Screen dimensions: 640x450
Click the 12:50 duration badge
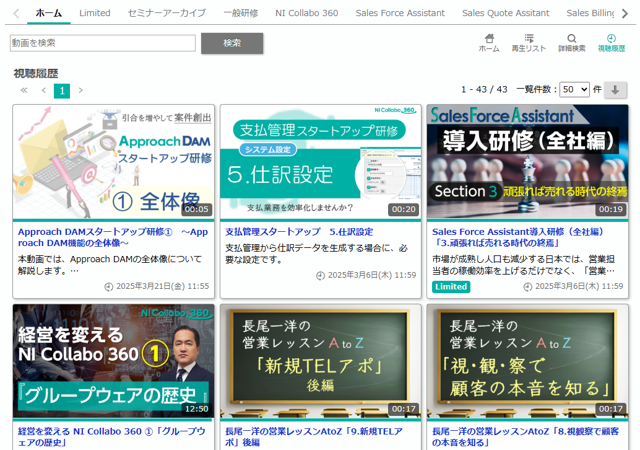[x=196, y=409]
